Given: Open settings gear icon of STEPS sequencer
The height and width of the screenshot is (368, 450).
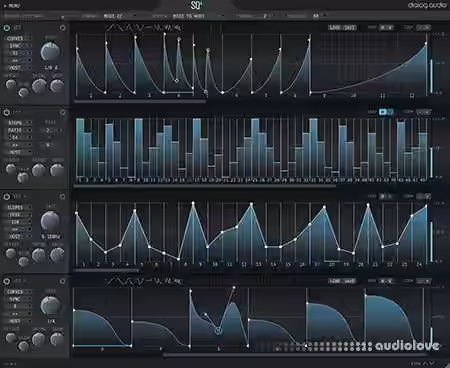Looking at the screenshot, I should [62, 112].
